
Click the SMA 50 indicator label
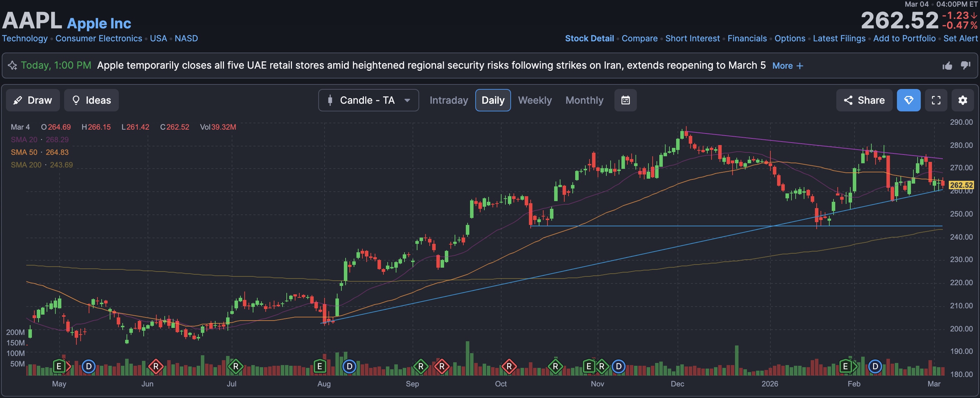[x=24, y=152]
